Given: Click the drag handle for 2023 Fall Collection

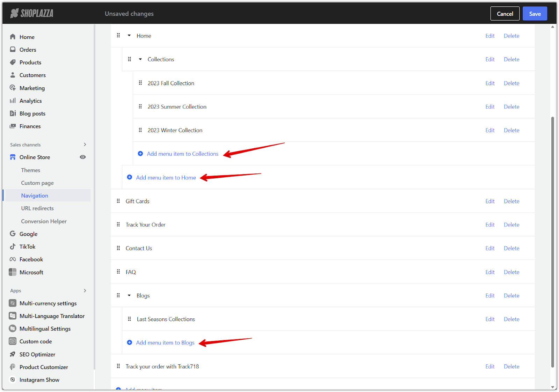Looking at the screenshot, I should [x=140, y=83].
